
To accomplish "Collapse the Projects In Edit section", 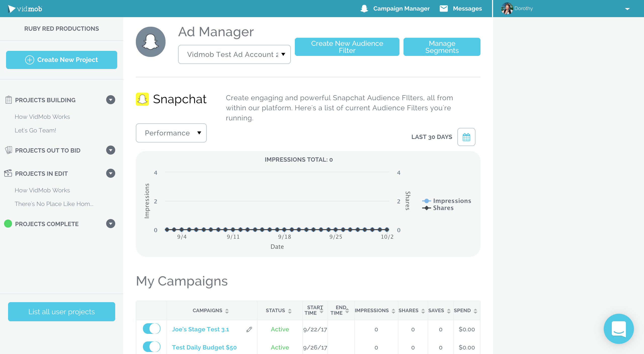I will [x=111, y=173].
